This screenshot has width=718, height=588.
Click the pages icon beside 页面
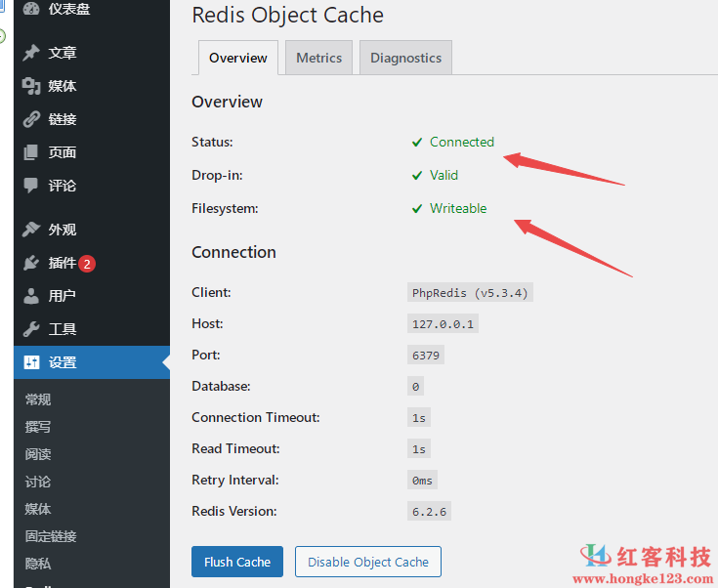pyautogui.click(x=30, y=152)
